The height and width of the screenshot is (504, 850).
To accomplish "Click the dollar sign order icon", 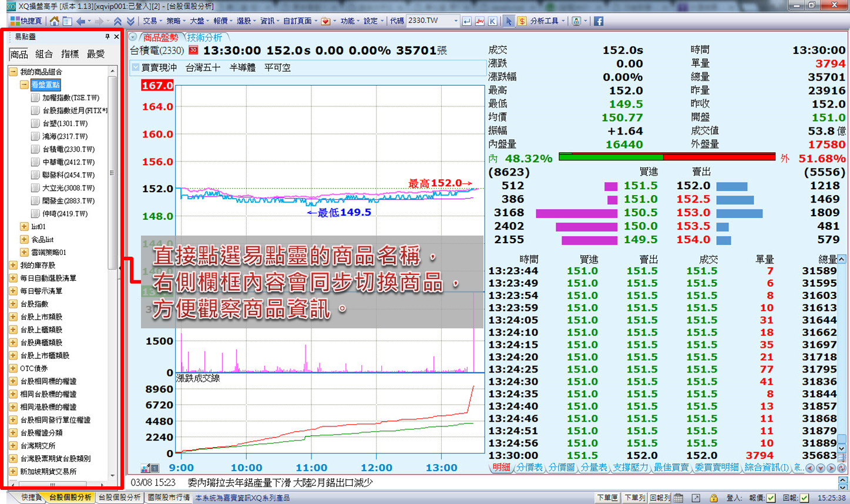I will coord(522,21).
